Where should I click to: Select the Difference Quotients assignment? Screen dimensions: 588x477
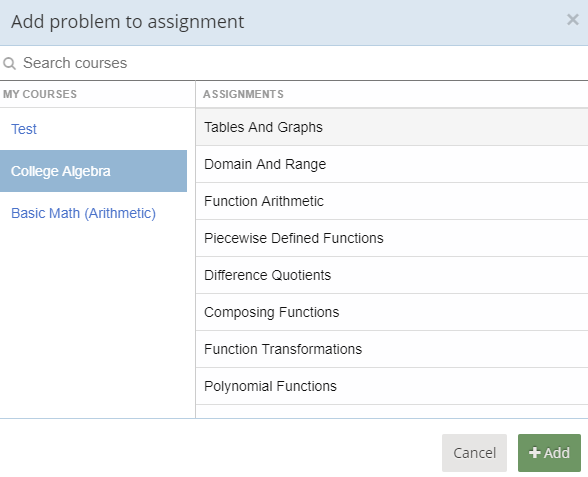(392, 275)
